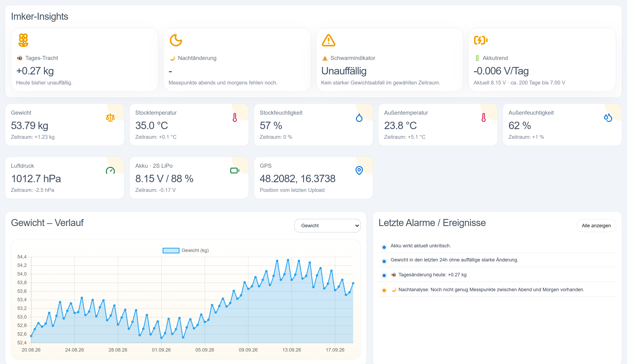Click the small bee emoji beside Tages-Tracht
This screenshot has height=364, width=627.
[20, 58]
